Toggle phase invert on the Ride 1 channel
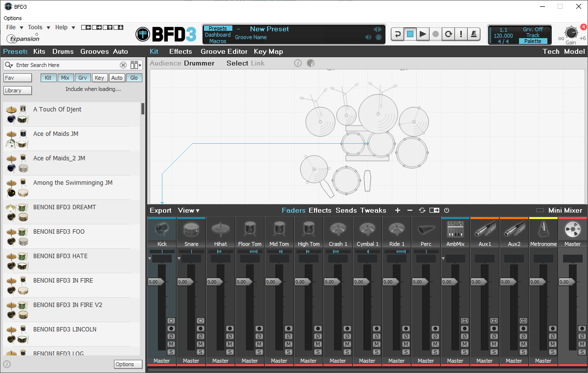Viewport: 588px width, 373px height. point(406,336)
